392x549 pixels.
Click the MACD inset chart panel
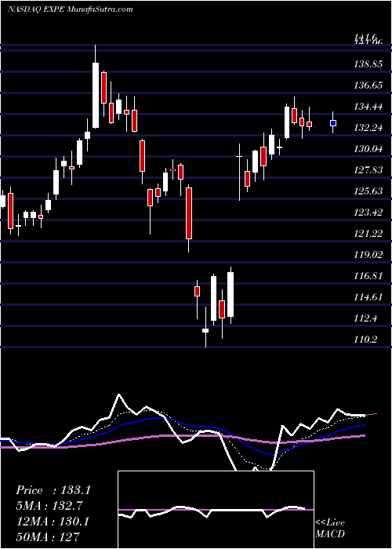(216, 510)
